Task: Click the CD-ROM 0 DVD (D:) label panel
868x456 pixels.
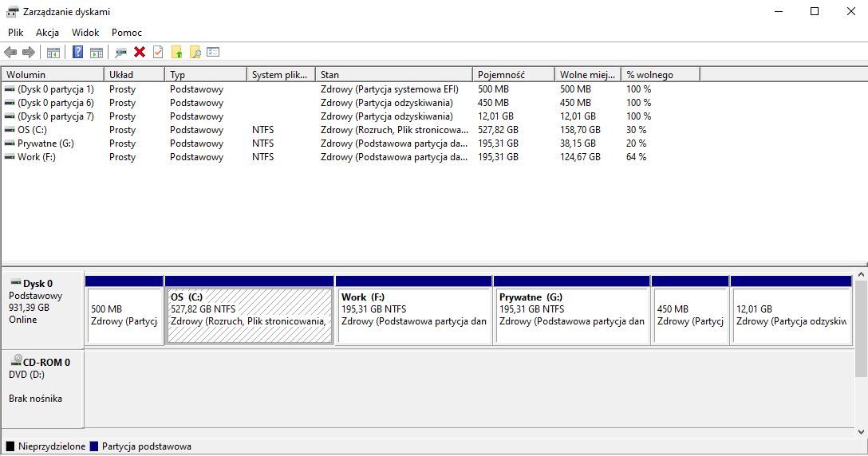Action: pos(42,388)
